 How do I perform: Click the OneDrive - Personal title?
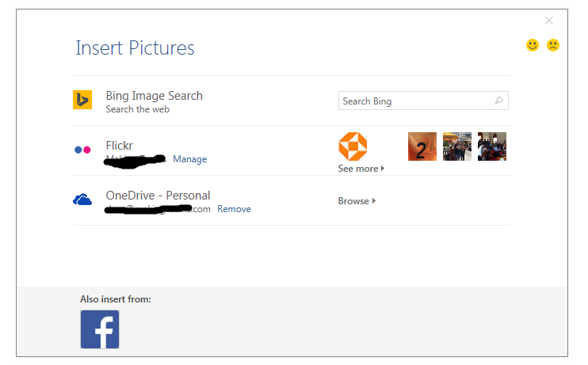158,196
